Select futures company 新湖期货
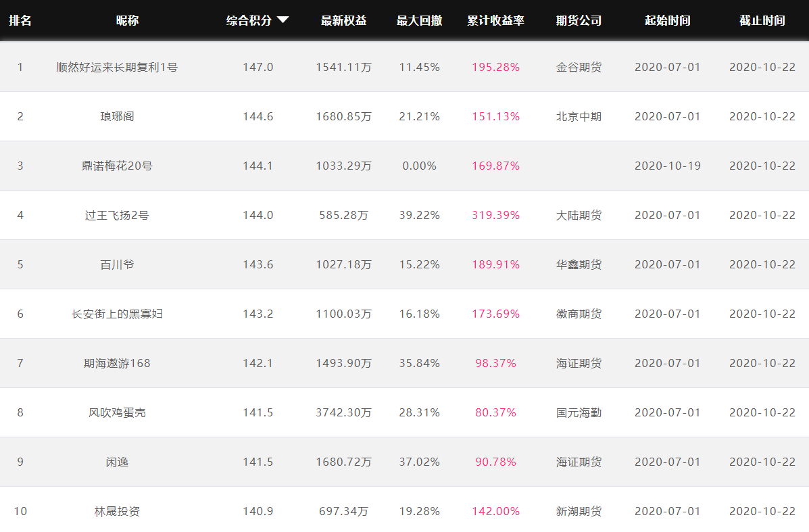Screen dimensions: 809x532 [579, 511]
